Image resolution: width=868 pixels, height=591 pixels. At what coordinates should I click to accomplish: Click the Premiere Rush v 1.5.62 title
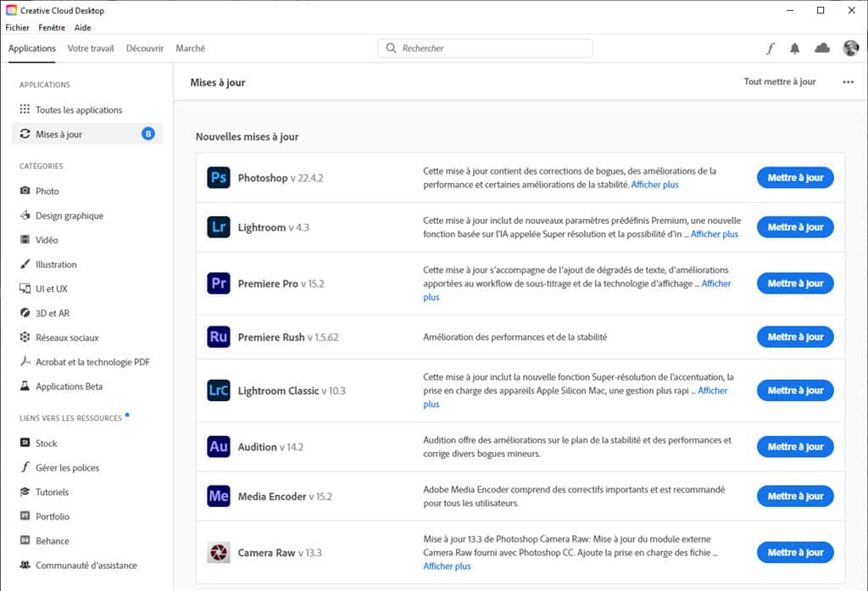click(x=288, y=337)
